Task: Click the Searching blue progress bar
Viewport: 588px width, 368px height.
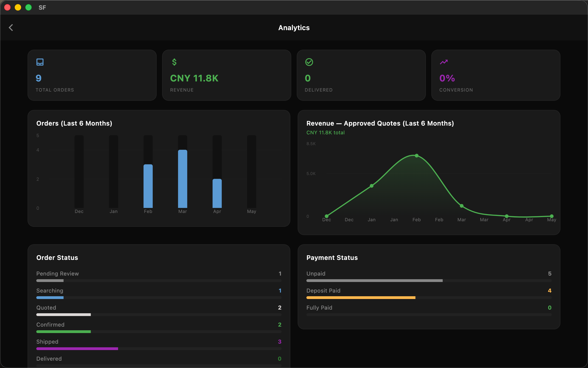Action: [159, 298]
